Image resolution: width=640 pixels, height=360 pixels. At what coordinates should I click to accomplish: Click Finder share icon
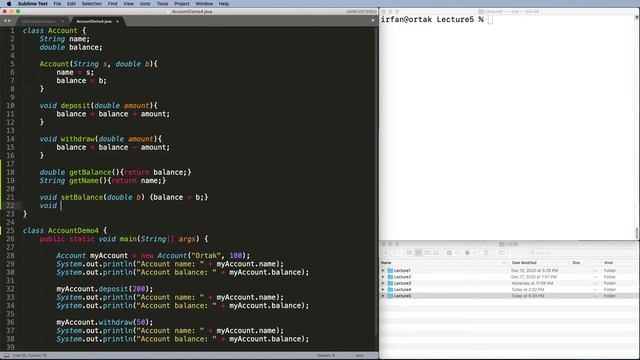coord(486,253)
